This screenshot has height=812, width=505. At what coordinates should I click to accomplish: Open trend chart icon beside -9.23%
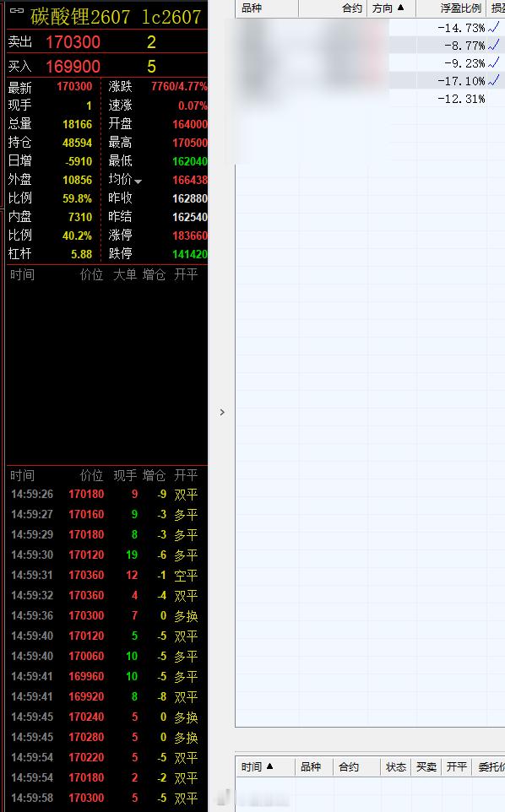[x=494, y=62]
